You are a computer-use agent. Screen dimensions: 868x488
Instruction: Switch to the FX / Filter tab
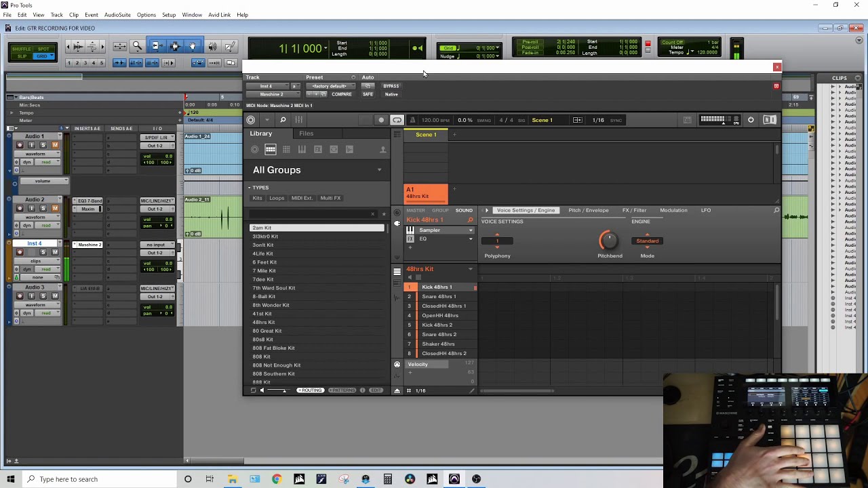(635, 210)
